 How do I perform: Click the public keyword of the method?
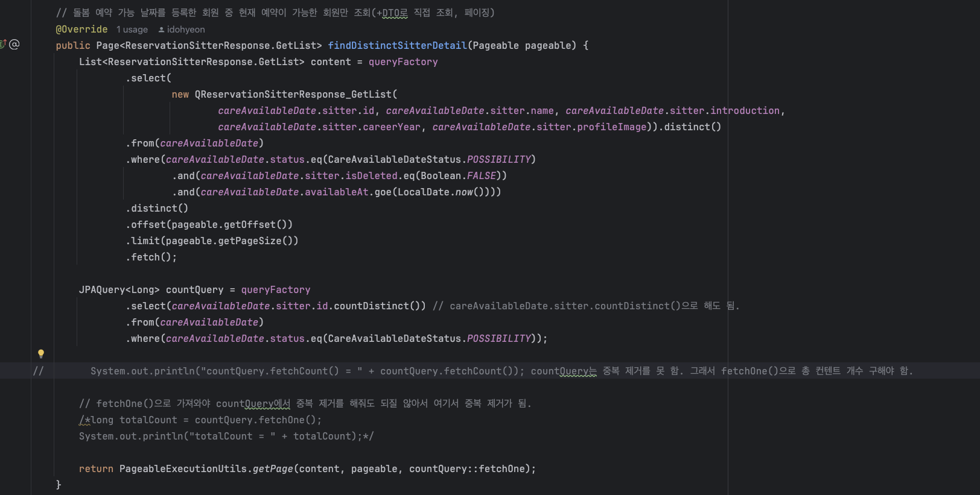pos(73,46)
